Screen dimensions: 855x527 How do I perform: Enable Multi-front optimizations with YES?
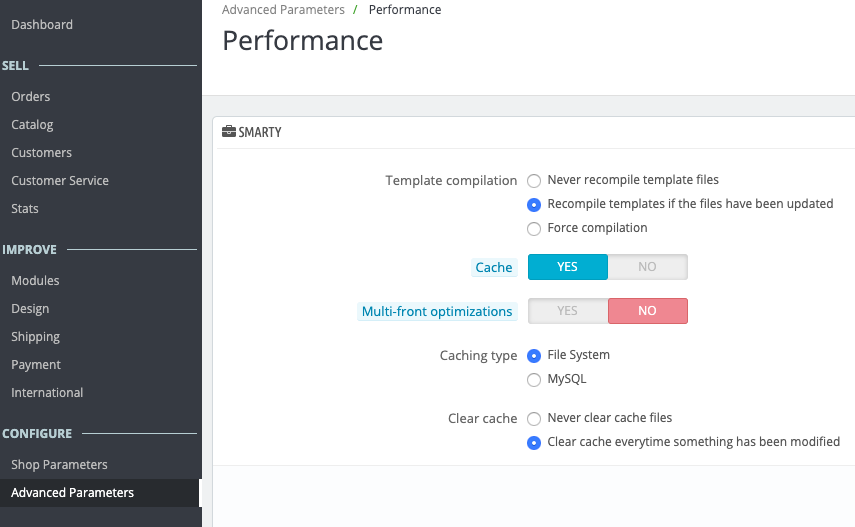(x=568, y=311)
